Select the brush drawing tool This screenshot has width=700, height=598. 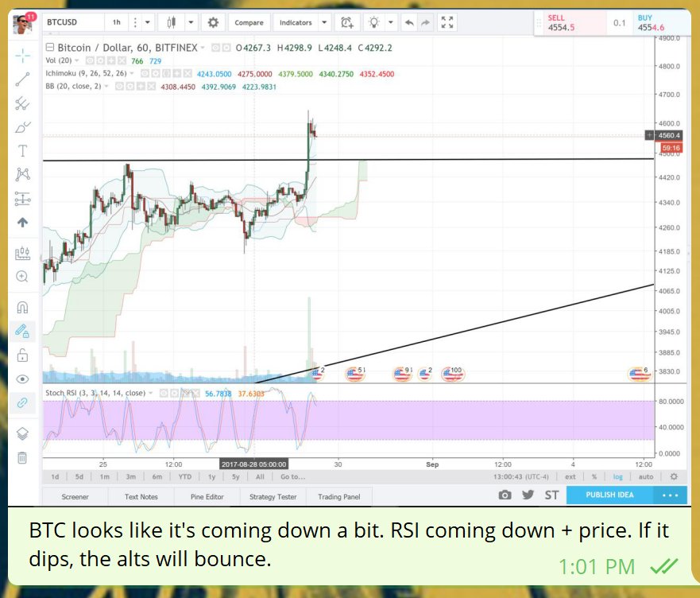pos(22,127)
